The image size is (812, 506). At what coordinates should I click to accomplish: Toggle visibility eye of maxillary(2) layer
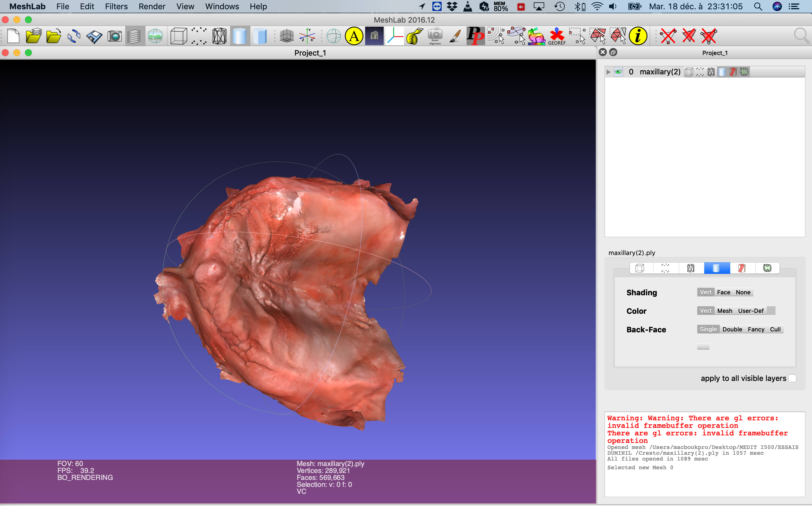pyautogui.click(x=618, y=71)
